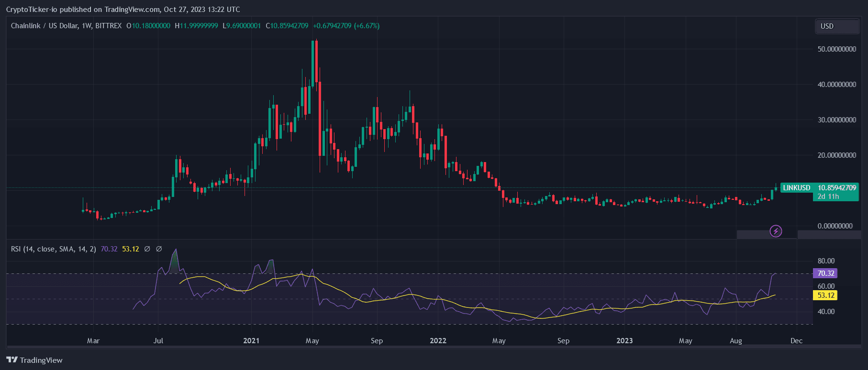Click the green LINKUSD price tag

796,188
